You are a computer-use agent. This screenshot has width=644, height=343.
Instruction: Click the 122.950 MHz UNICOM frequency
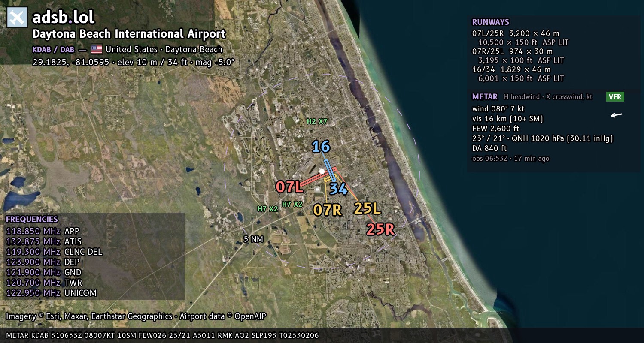[x=51, y=293]
